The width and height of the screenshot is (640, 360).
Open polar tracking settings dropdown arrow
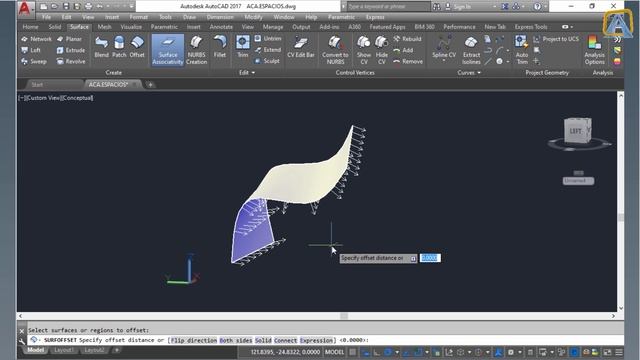[397, 352]
